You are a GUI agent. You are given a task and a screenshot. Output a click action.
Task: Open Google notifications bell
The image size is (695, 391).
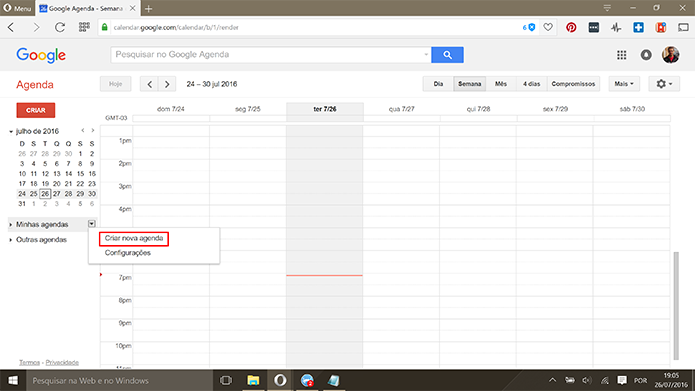pyautogui.click(x=646, y=55)
